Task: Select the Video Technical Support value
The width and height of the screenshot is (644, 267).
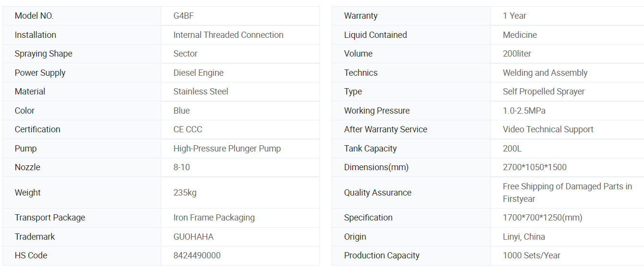Action: [548, 129]
